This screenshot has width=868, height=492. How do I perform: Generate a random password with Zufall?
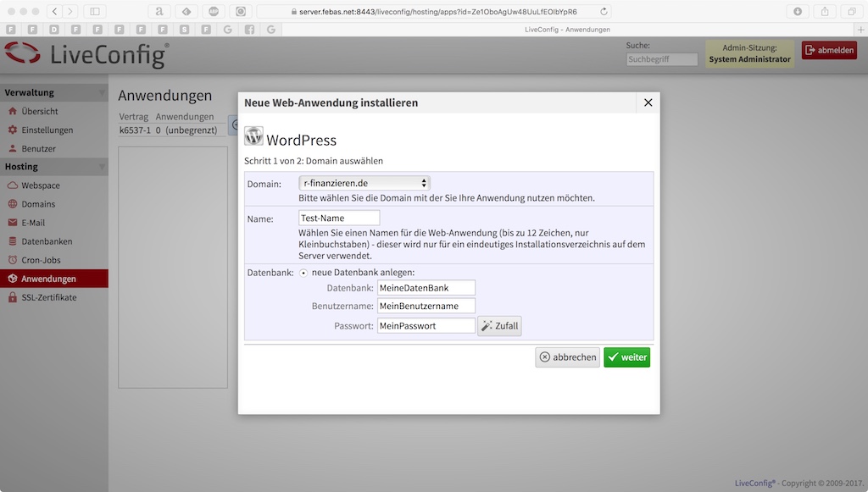tap(499, 326)
